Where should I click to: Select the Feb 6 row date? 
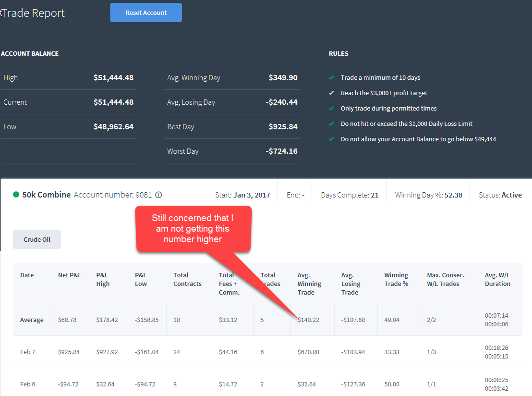(x=27, y=384)
